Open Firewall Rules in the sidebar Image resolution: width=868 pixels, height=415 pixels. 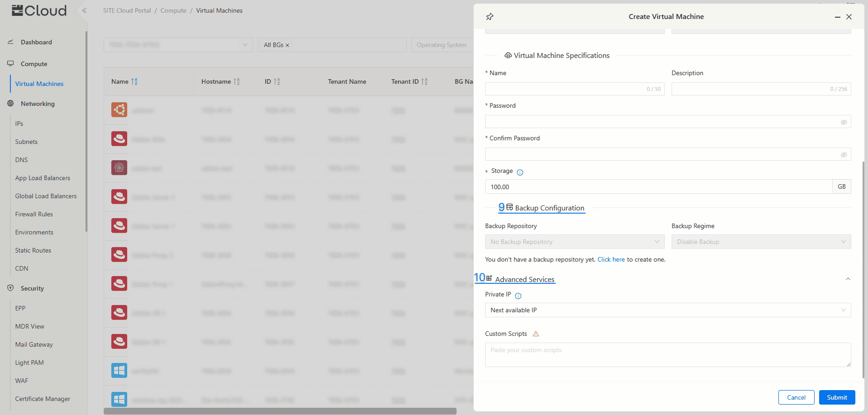34,214
